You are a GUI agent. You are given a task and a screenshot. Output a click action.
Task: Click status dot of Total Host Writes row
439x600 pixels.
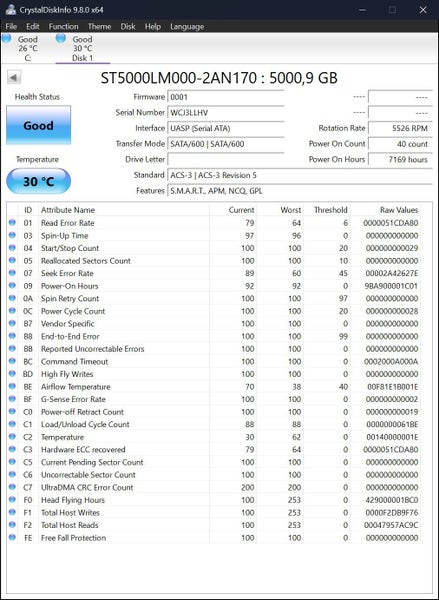click(x=12, y=512)
